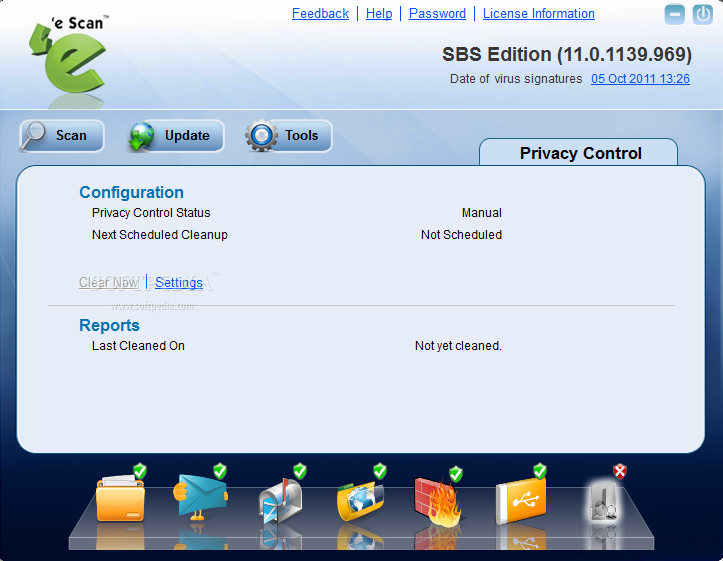Click the 'Not yet cleaned.' value
This screenshot has height=561, width=723.
[x=458, y=346]
